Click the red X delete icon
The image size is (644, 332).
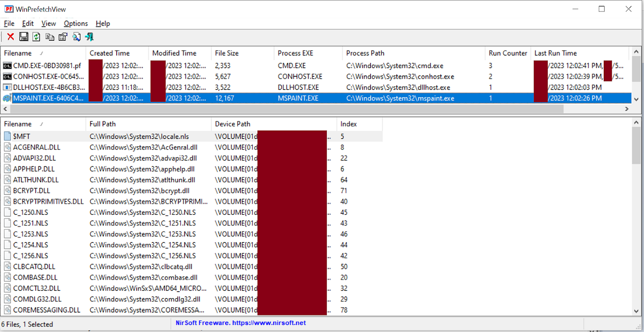pos(10,37)
